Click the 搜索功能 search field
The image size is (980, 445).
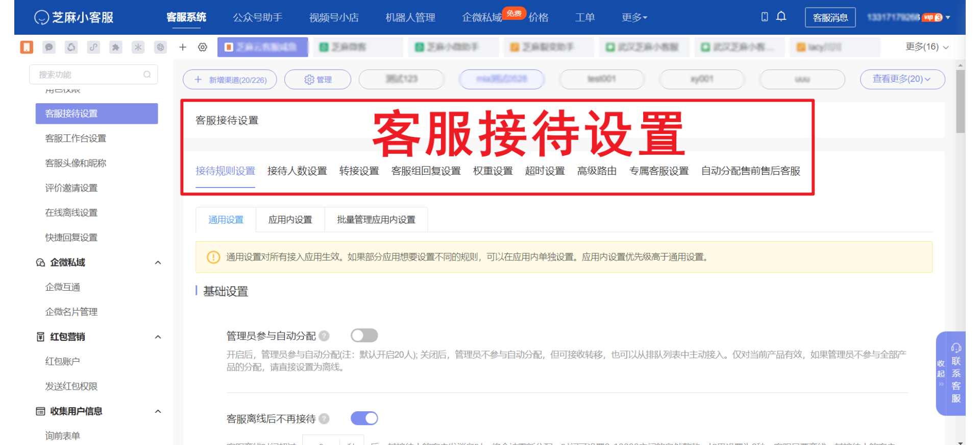pos(93,75)
